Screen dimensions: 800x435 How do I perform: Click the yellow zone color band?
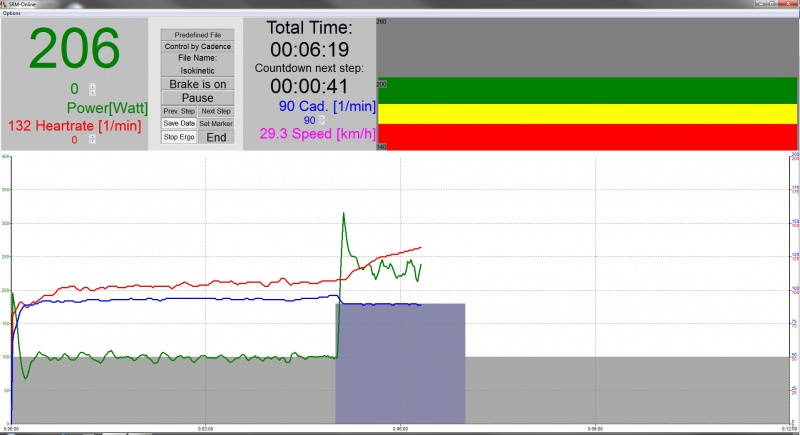coord(588,113)
